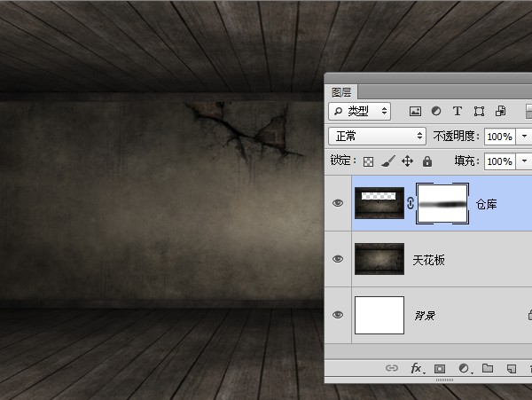Select the 仓库 layer image thumbnail
Screen dimensions: 532x400
tap(379, 203)
